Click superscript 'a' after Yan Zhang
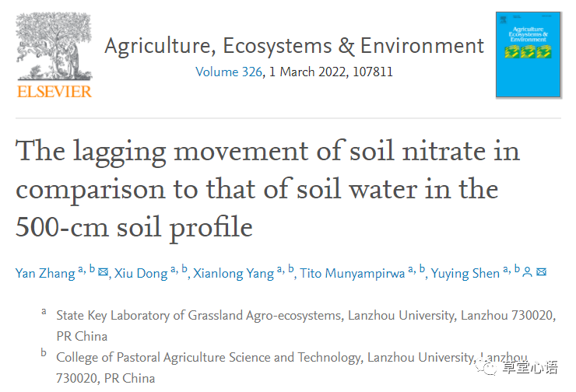Screen dimensions: 576x392 coord(81,269)
